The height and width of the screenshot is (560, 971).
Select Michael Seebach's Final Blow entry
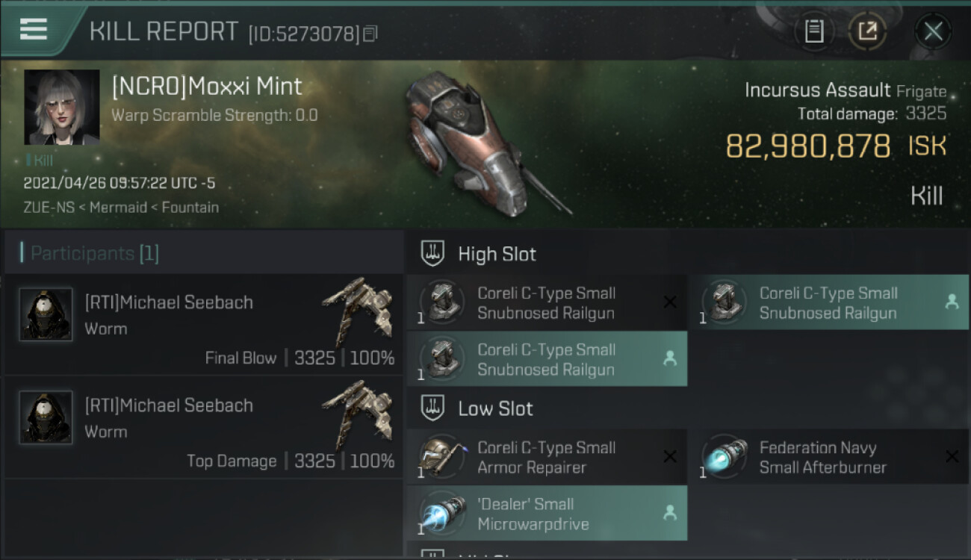[204, 325]
